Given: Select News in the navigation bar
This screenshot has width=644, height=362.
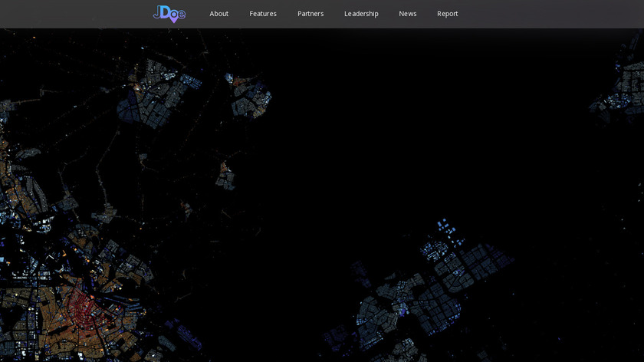Looking at the screenshot, I should [x=407, y=14].
